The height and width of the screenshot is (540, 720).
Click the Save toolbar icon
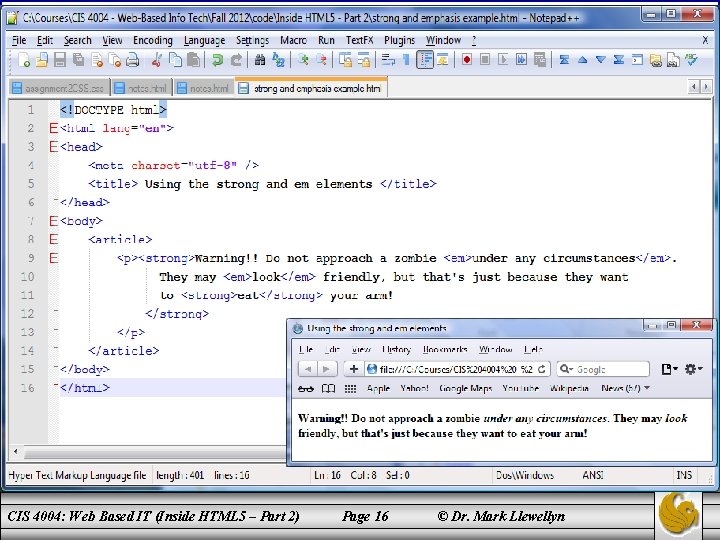[60, 60]
